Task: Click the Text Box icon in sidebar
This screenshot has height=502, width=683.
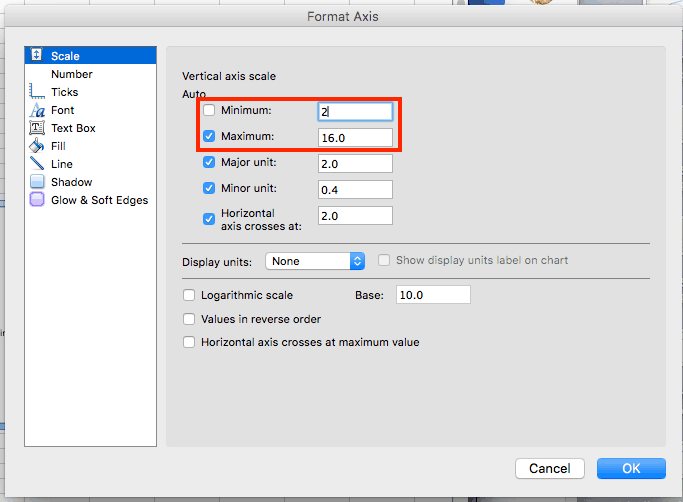Action: tap(37, 128)
